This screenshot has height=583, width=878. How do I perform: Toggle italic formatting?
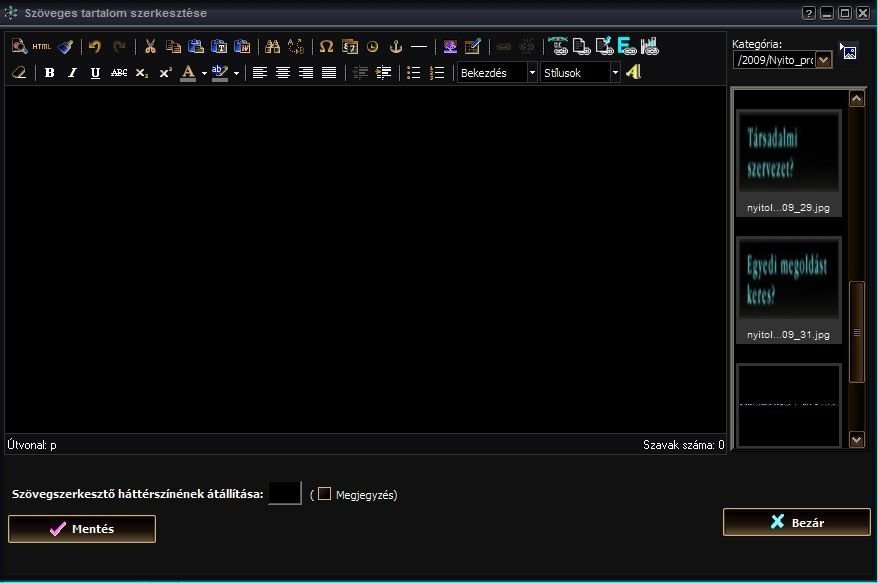coord(72,73)
